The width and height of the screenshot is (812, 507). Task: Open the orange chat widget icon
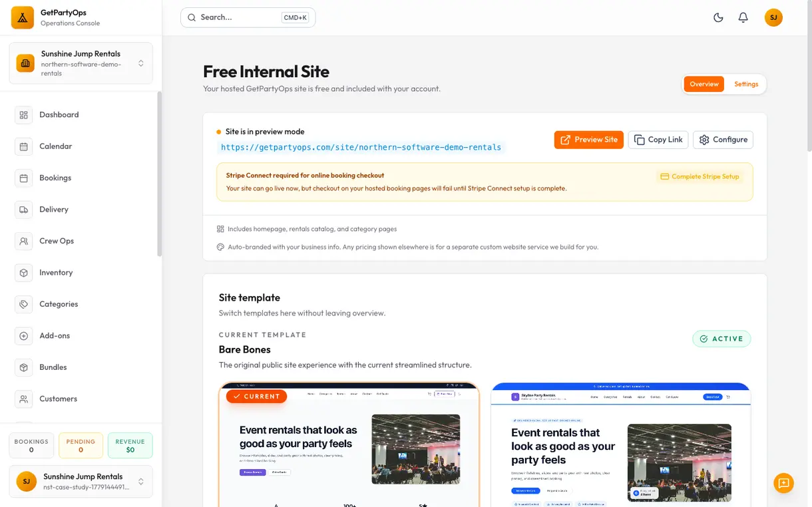click(x=783, y=483)
